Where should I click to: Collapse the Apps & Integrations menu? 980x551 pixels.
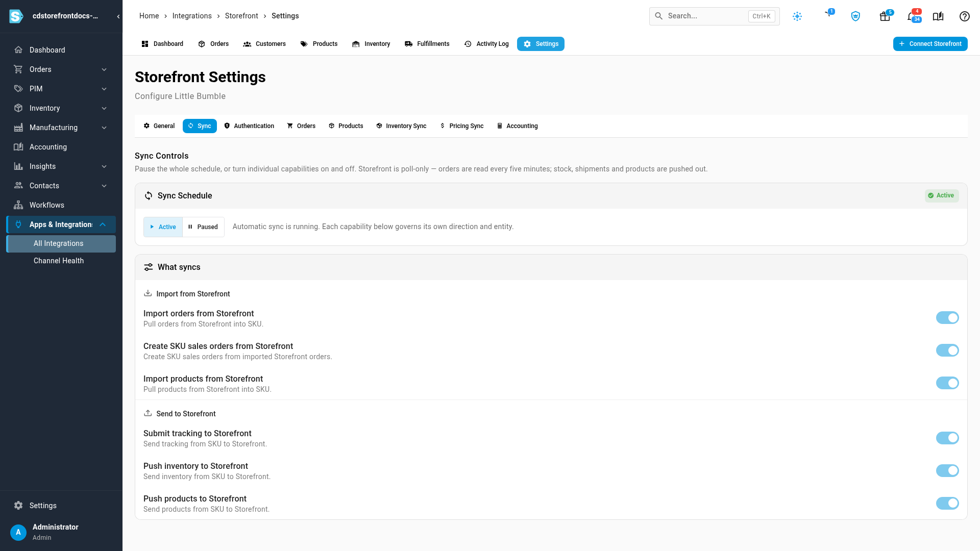[61, 224]
